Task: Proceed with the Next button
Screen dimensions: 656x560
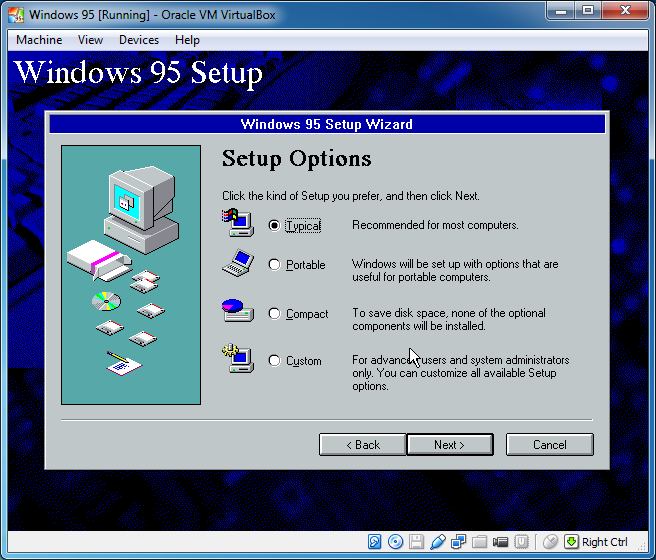Action: (x=450, y=444)
